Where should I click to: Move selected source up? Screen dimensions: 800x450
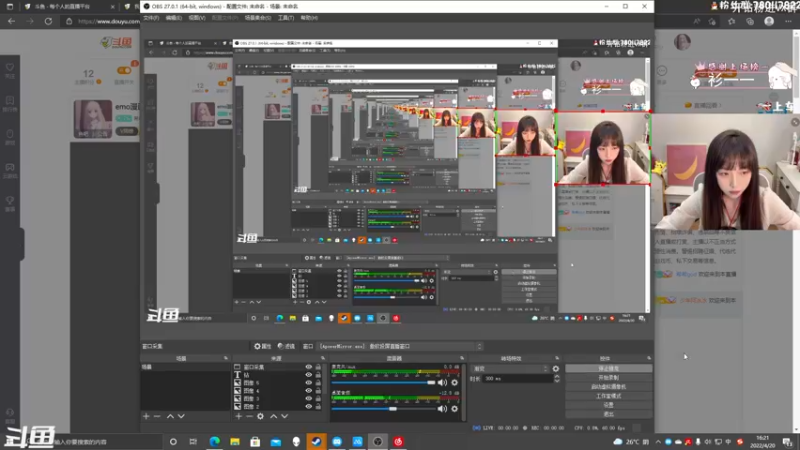(x=273, y=416)
